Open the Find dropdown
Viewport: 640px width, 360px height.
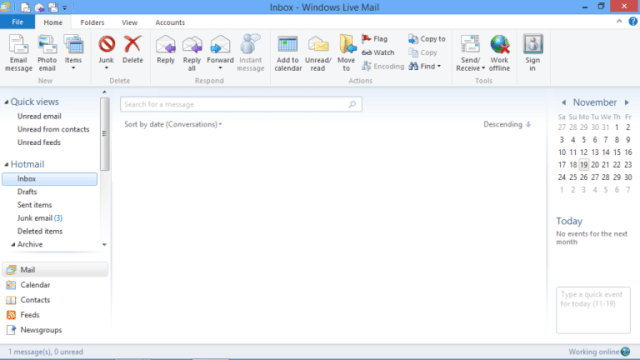425,66
